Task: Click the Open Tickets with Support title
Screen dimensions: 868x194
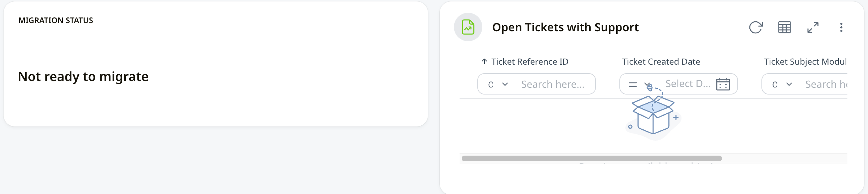Action: [x=565, y=27]
